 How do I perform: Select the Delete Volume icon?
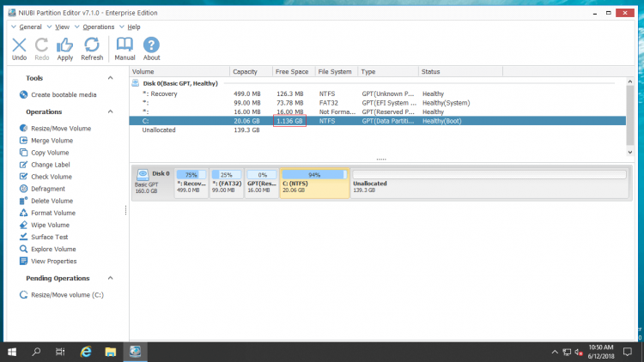[x=23, y=201]
